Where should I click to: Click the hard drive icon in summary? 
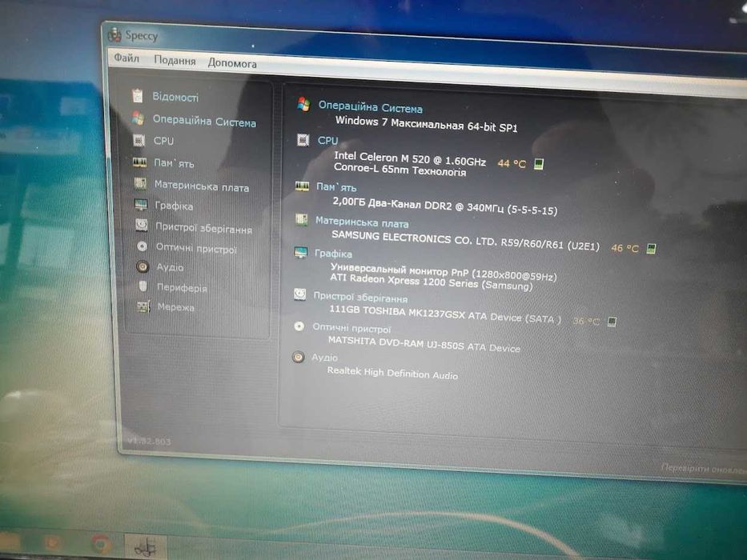(299, 294)
